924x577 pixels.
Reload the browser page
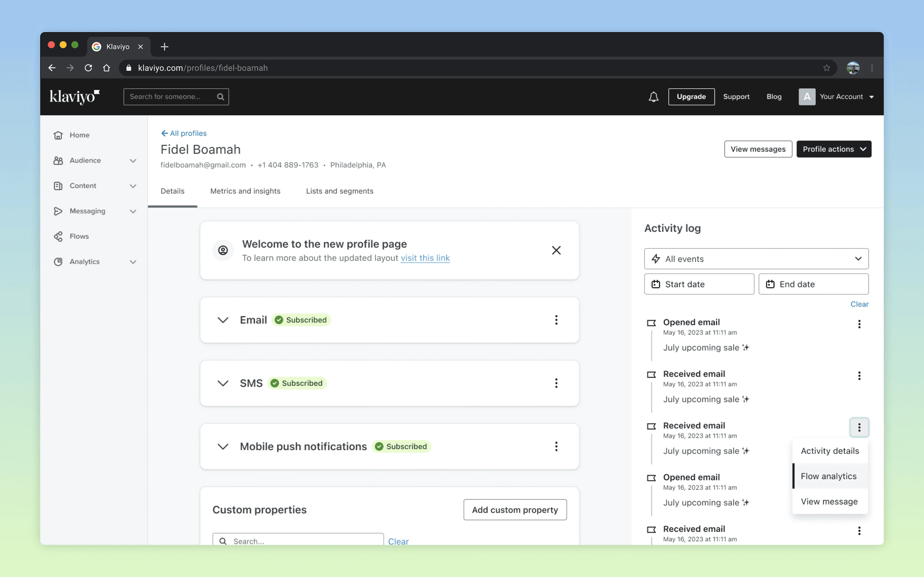[x=88, y=68]
